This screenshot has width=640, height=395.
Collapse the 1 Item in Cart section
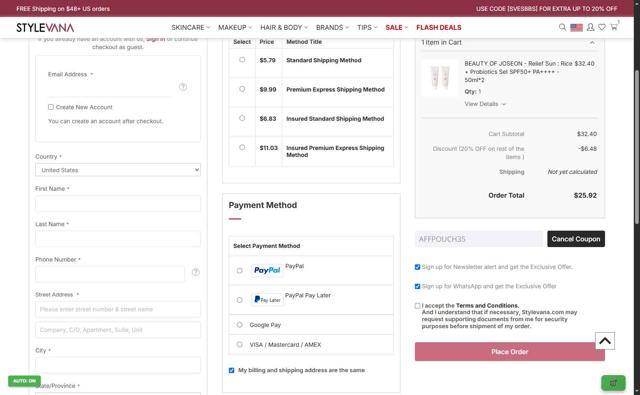[592, 42]
